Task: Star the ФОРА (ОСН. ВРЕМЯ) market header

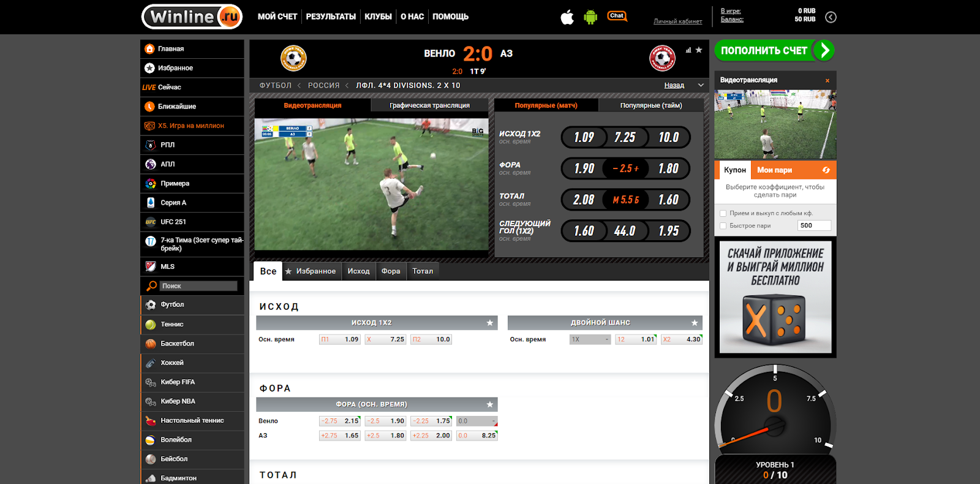Action: click(x=490, y=404)
